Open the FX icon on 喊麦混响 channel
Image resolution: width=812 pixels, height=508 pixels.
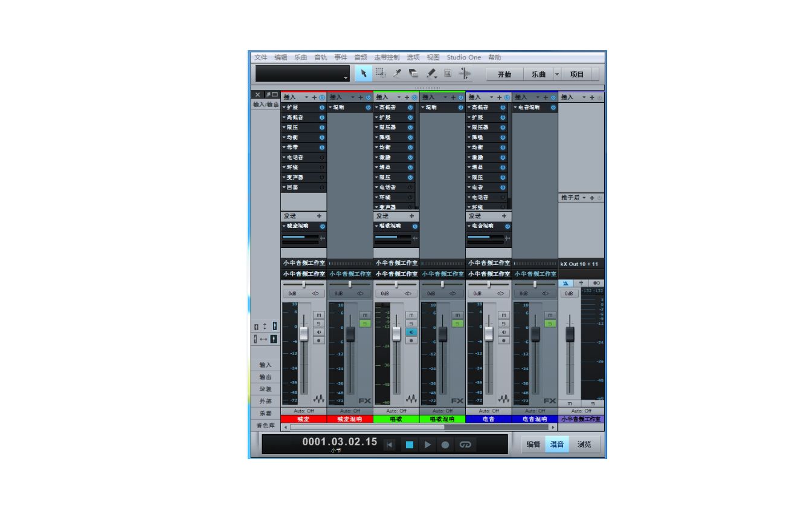(x=364, y=400)
